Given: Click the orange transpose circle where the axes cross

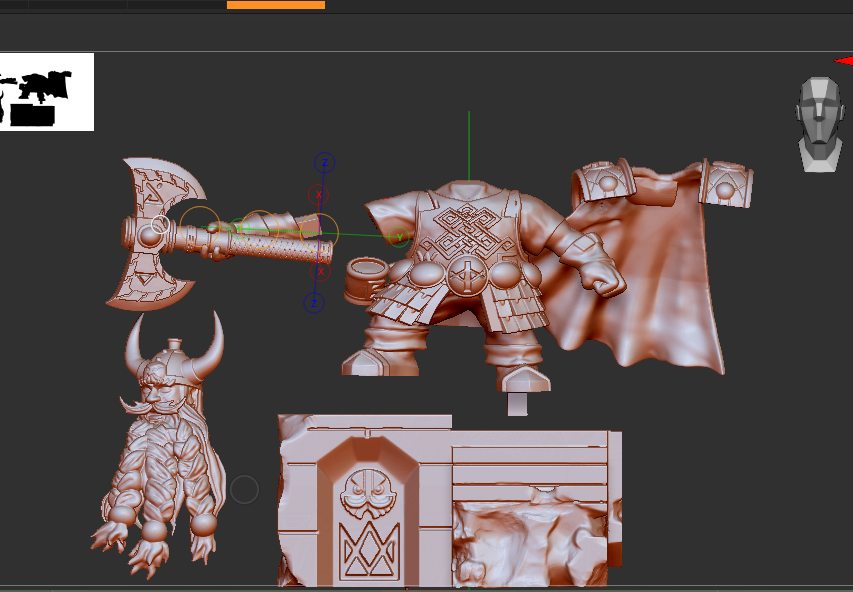Looking at the screenshot, I should click(x=319, y=232).
